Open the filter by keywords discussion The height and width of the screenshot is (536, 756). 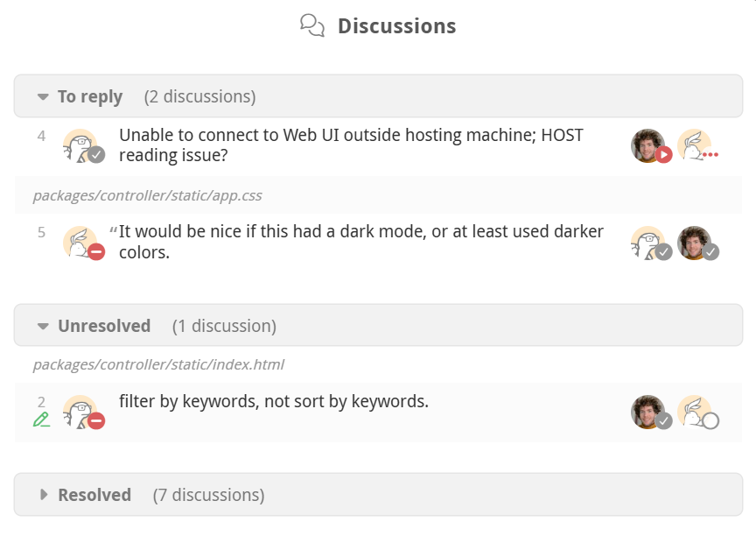pos(274,401)
